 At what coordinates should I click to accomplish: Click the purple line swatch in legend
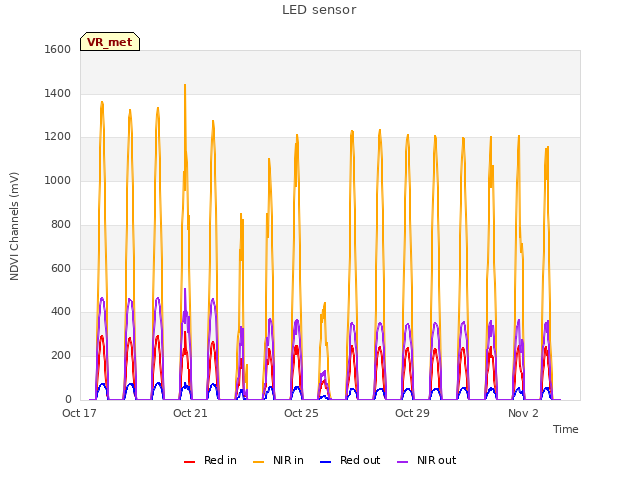(x=402, y=462)
